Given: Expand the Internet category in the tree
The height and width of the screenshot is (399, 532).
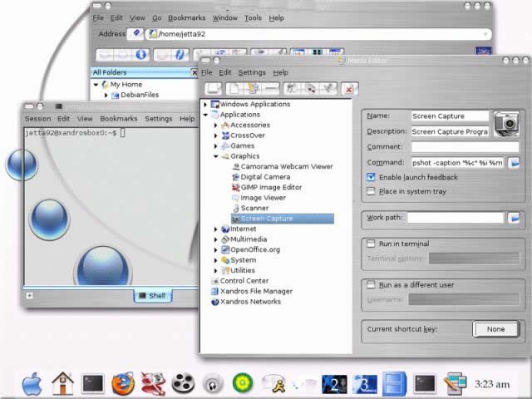Looking at the screenshot, I should click(216, 229).
